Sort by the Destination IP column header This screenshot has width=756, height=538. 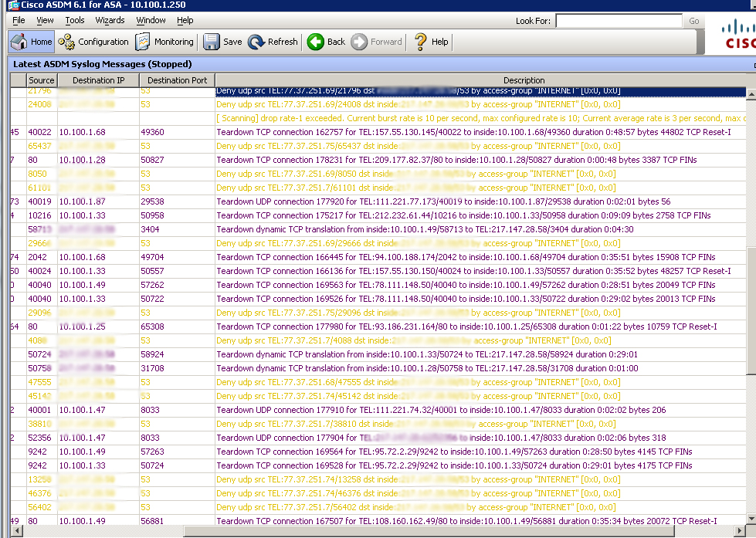(98, 80)
